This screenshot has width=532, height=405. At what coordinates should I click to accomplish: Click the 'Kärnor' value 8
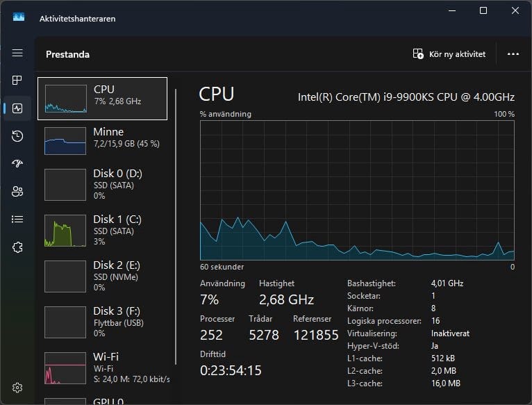433,308
